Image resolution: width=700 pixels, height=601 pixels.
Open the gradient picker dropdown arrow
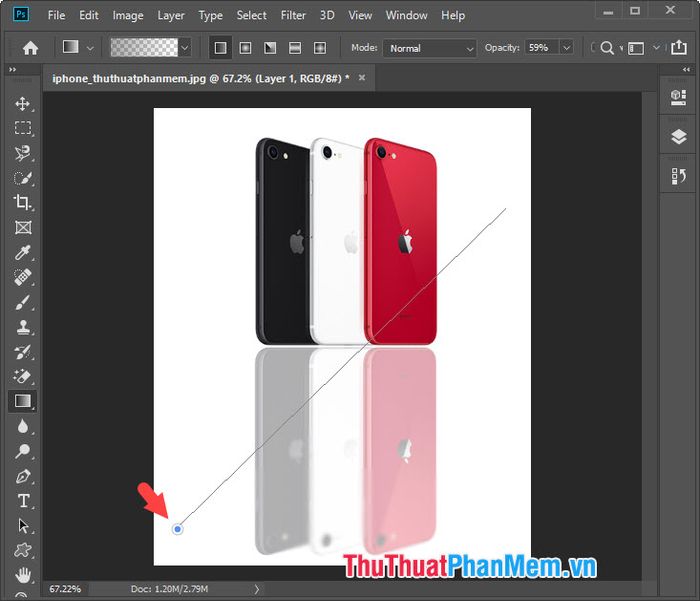185,47
